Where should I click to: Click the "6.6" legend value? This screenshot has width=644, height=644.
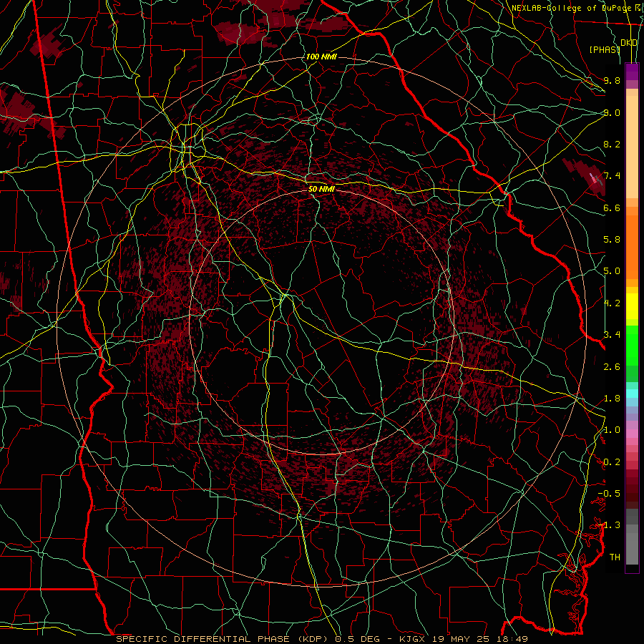pos(612,208)
